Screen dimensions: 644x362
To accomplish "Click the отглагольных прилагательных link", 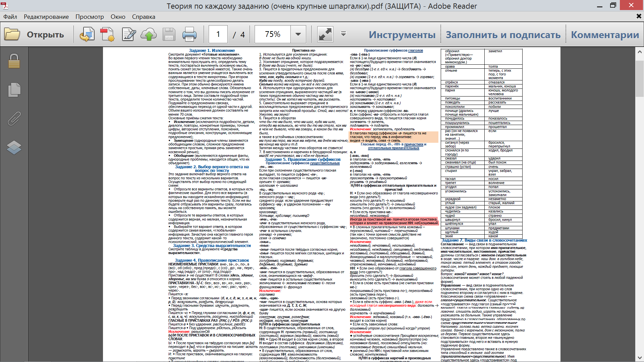I will [x=393, y=148].
